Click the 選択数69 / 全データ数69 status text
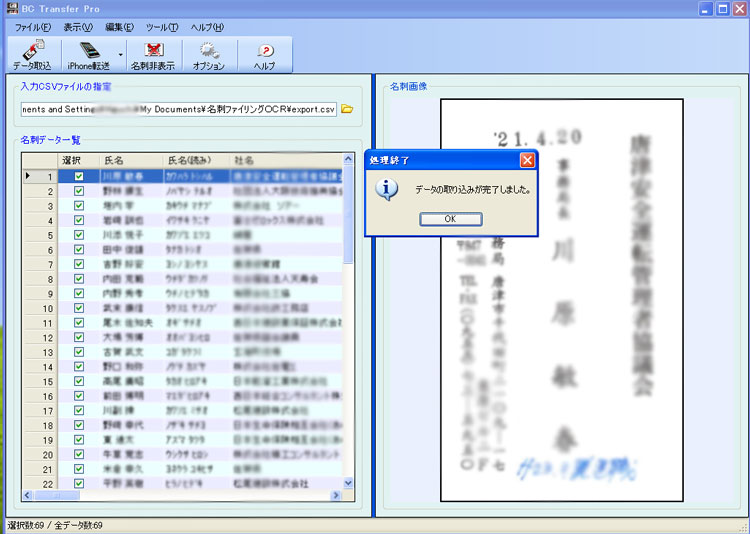The image size is (750, 534). [x=55, y=525]
